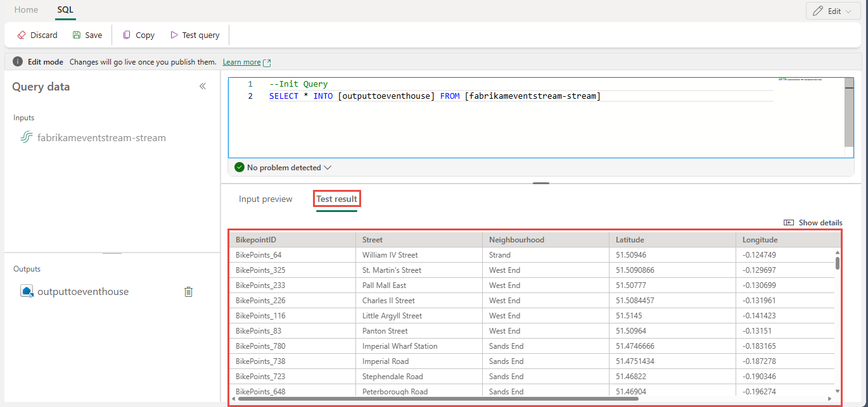The height and width of the screenshot is (407, 868).
Task: Click the outputtoeventhouse eventhouse icon
Action: point(27,292)
